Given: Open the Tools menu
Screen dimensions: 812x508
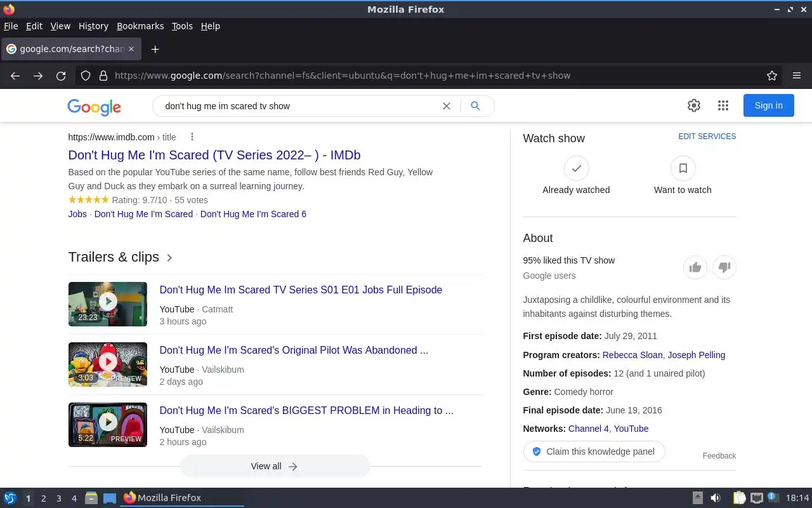Looking at the screenshot, I should point(182,26).
